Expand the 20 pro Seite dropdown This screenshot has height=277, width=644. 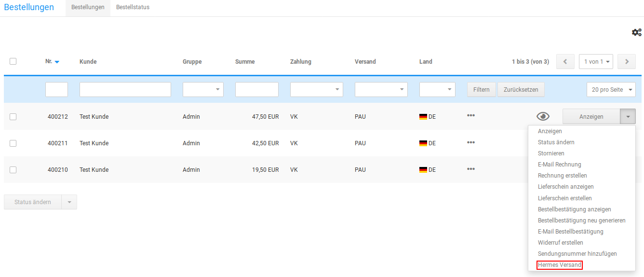pos(611,89)
